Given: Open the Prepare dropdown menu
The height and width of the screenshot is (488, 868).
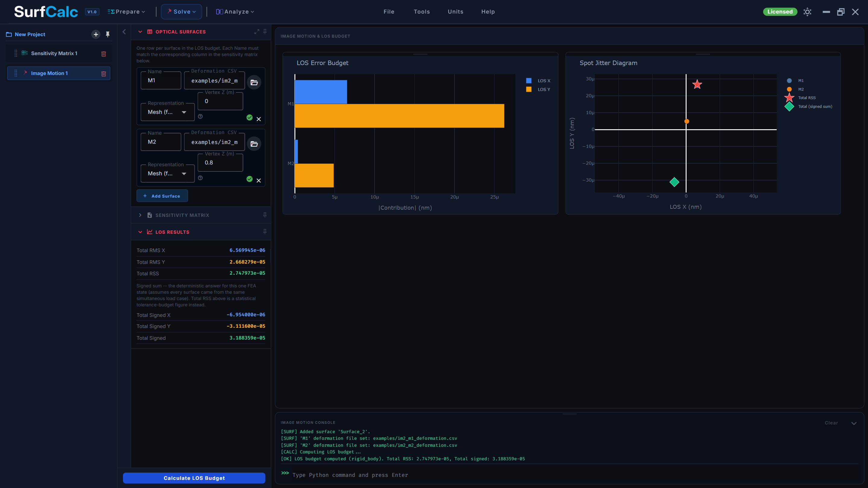Looking at the screenshot, I should (126, 12).
